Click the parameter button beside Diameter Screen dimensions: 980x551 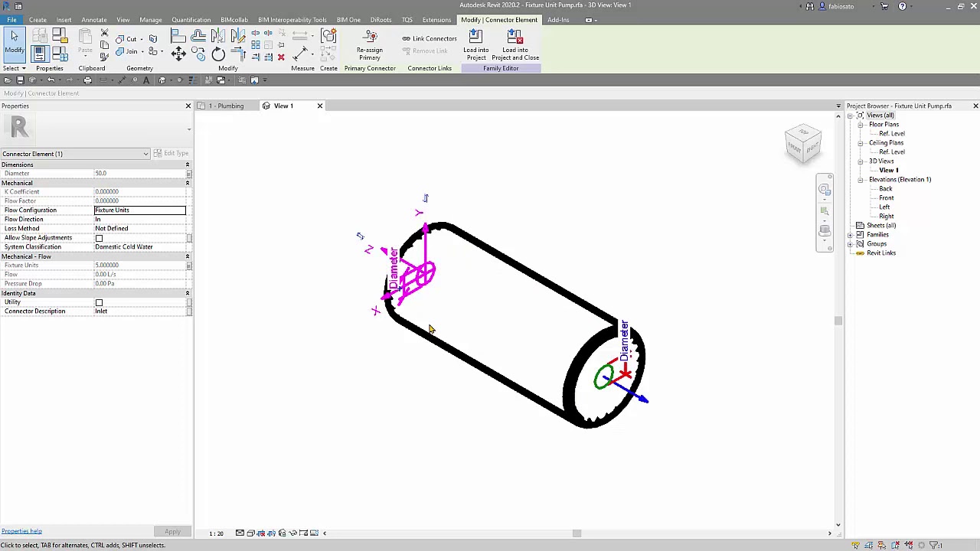[188, 174]
